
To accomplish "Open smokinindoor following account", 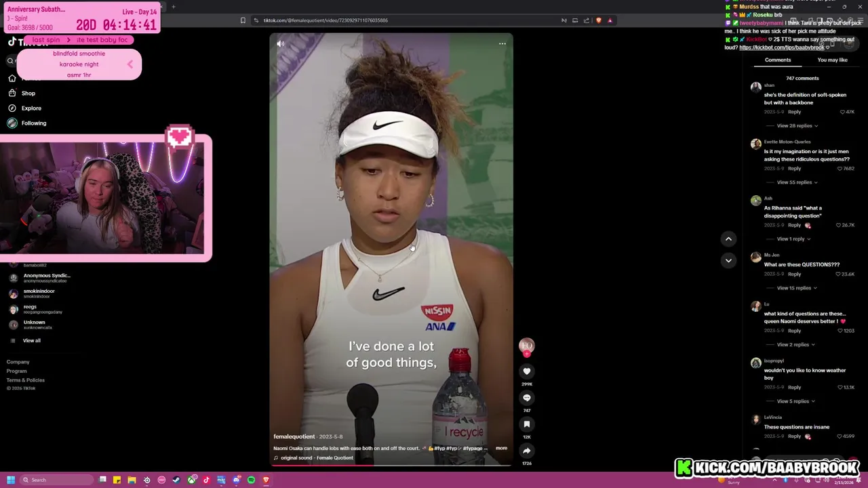I will [x=33, y=293].
